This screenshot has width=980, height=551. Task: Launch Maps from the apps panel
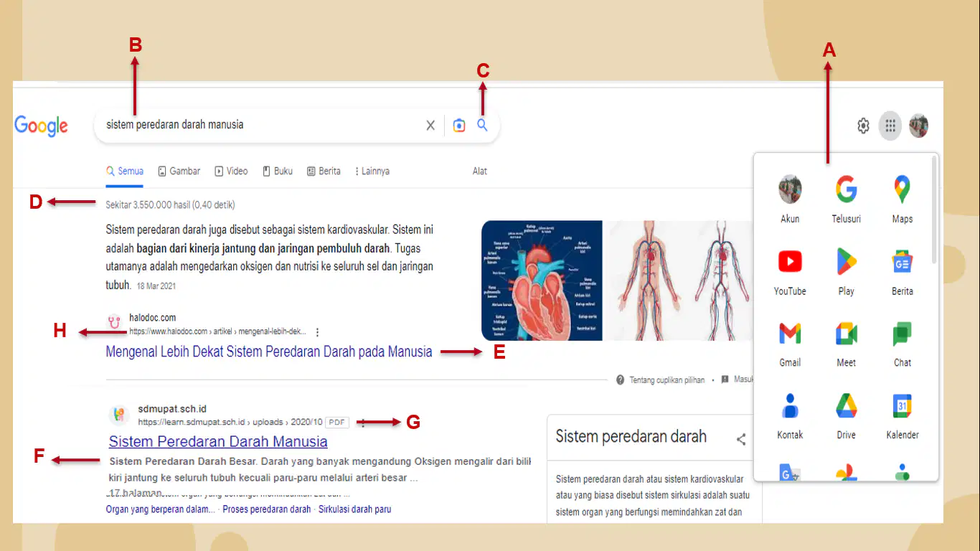pyautogui.click(x=903, y=199)
